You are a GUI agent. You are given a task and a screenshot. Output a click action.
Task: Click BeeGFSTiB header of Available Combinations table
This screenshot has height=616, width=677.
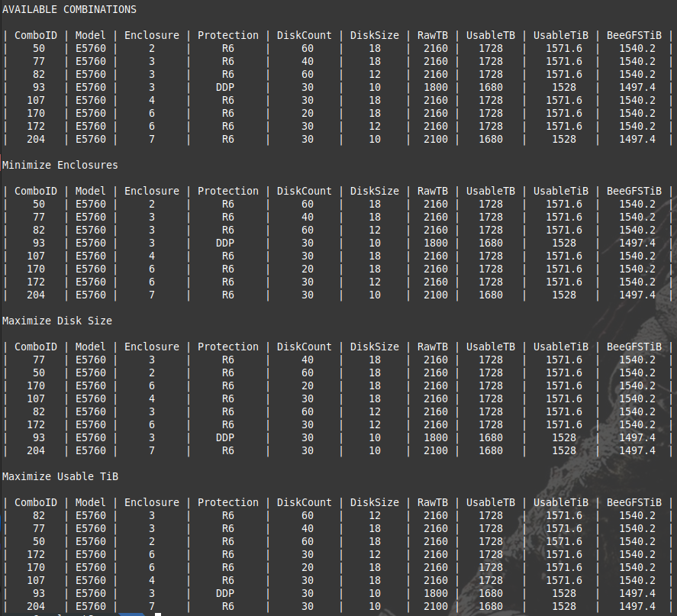633,35
